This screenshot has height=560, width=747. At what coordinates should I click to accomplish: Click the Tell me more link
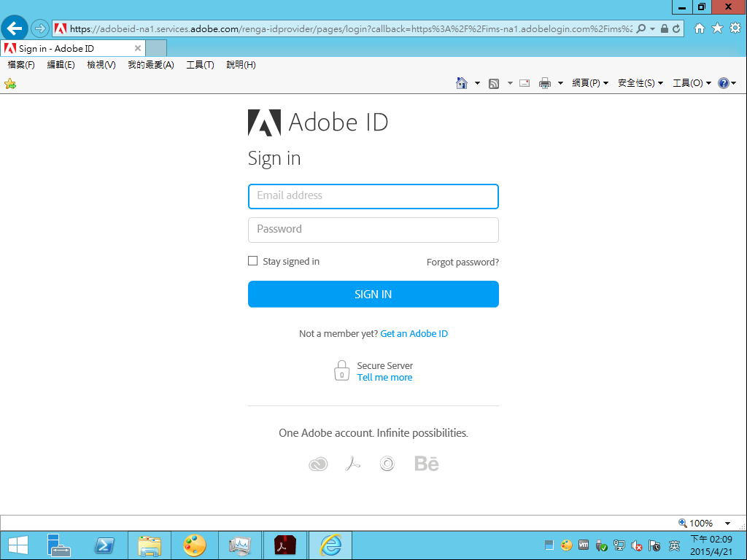(x=385, y=378)
